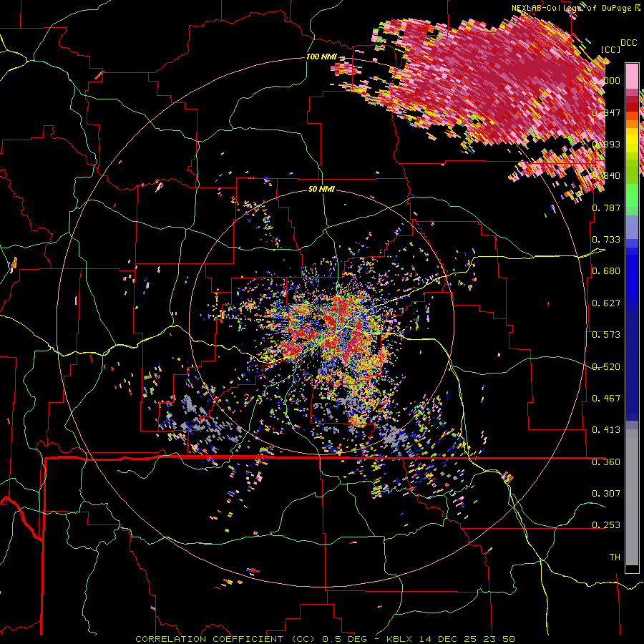Click the 0.467 value on the scale

[x=606, y=399]
